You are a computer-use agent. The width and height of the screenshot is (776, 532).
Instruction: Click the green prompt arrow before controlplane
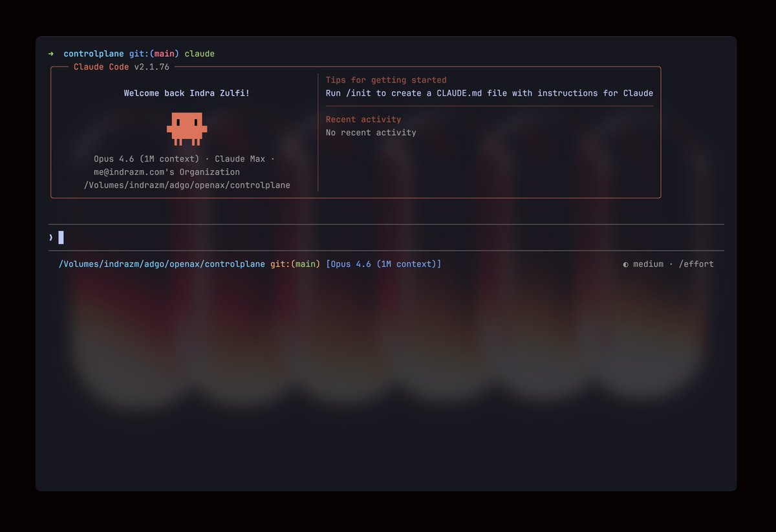tap(51, 54)
